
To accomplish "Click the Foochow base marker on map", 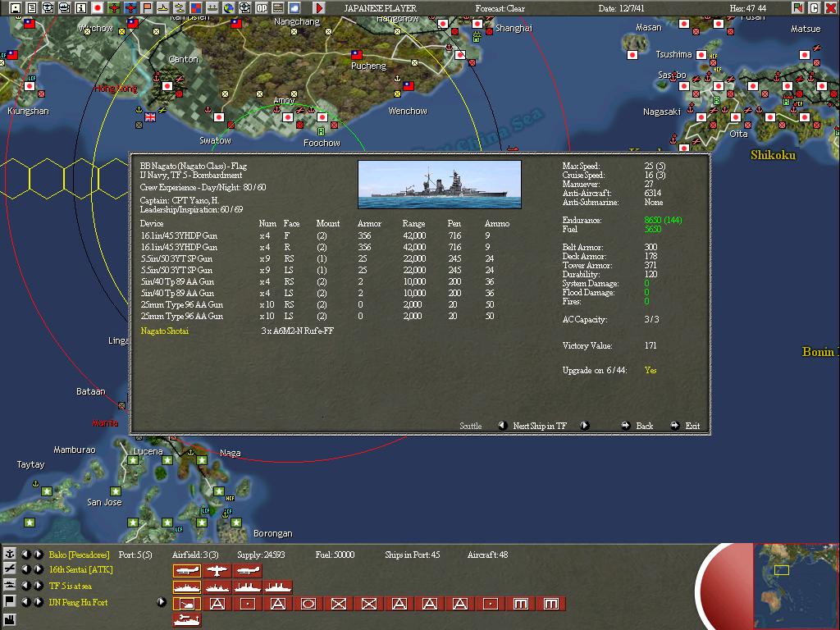I will point(322,117).
